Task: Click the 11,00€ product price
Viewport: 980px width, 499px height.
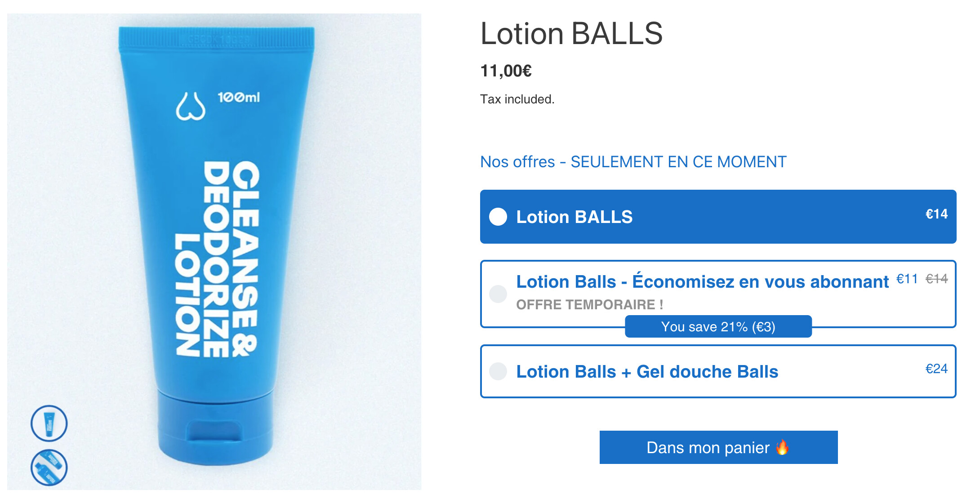Action: 506,71
